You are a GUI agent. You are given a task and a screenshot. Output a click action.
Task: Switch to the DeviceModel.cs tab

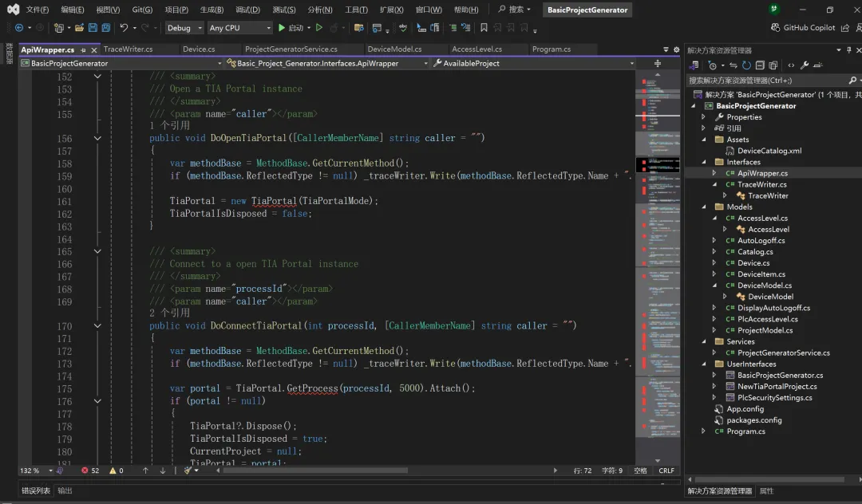[x=394, y=49]
